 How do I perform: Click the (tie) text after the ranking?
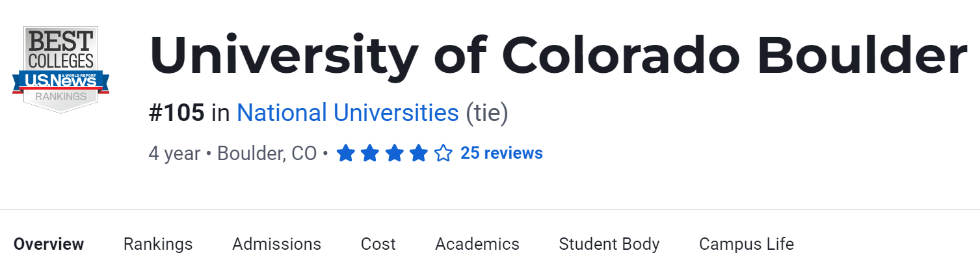pos(486,113)
